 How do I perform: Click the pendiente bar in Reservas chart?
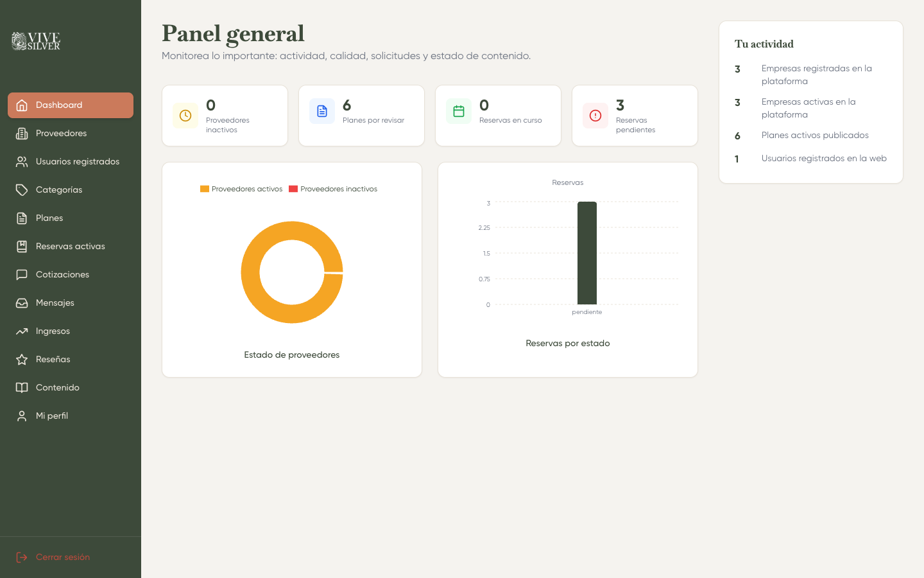point(587,253)
